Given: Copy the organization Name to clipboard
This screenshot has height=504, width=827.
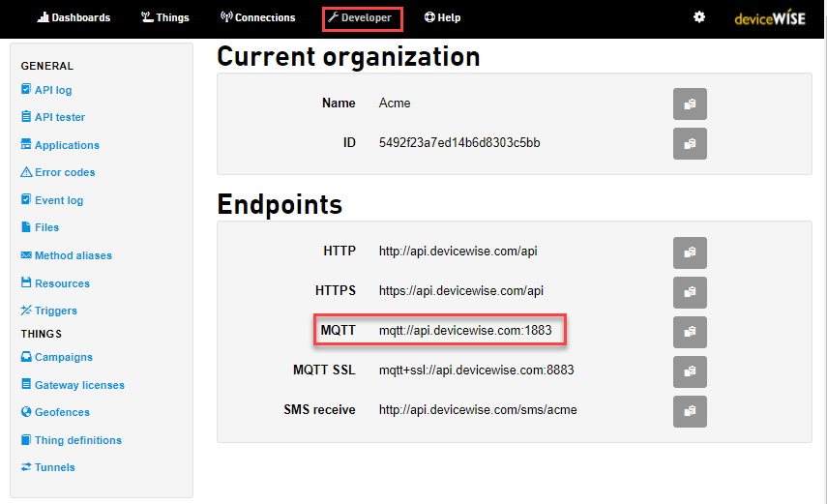Looking at the screenshot, I should 690,104.
